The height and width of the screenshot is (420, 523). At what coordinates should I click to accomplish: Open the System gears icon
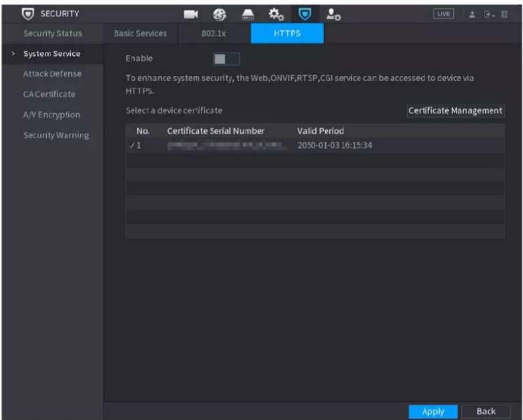[x=276, y=15]
